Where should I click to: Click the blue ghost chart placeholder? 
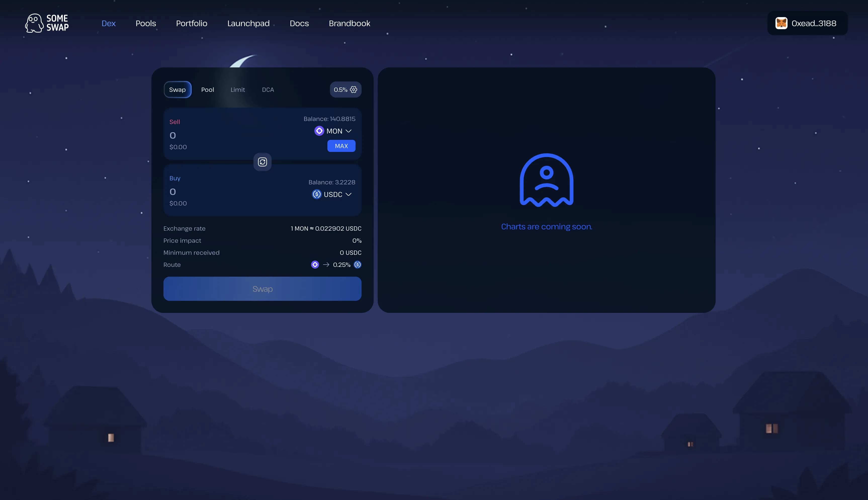coord(546,180)
